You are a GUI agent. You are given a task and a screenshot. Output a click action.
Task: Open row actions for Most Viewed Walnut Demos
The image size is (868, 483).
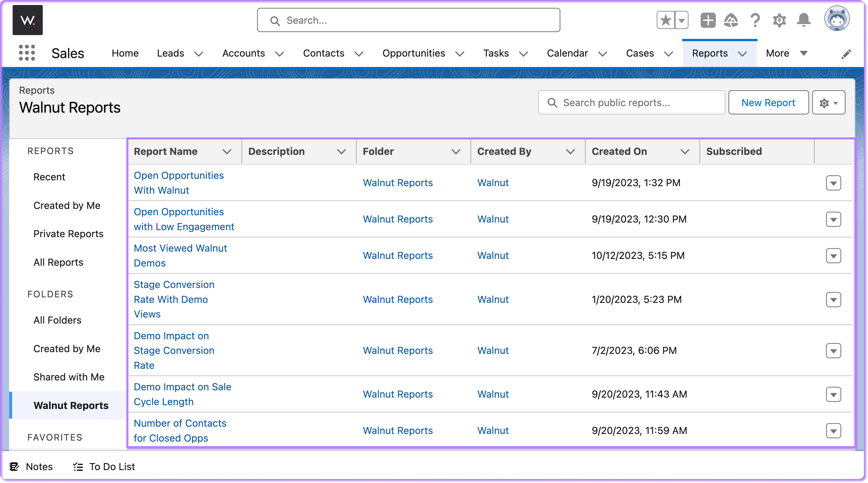coord(833,256)
